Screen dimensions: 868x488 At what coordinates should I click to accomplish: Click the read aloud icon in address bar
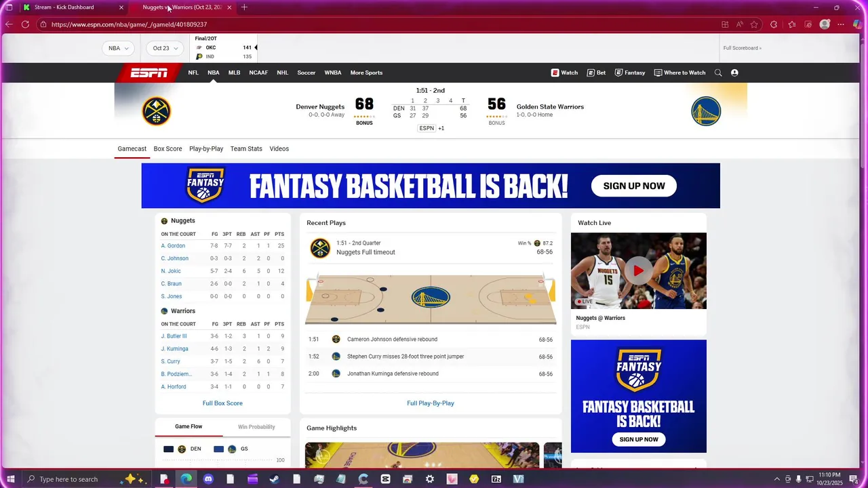tap(739, 24)
